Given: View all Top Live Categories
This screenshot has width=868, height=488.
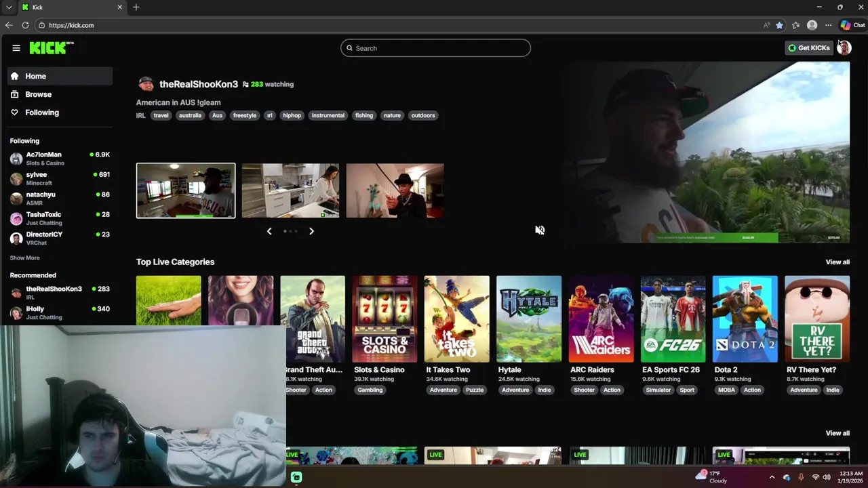Looking at the screenshot, I should tap(837, 262).
